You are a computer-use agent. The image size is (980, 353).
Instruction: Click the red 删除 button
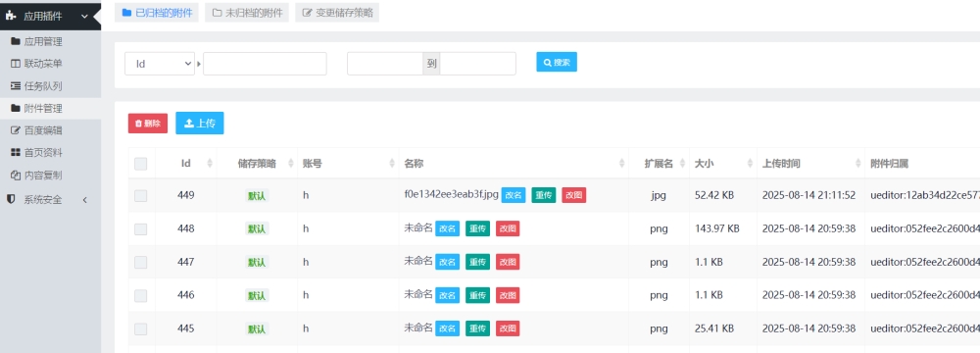click(x=148, y=124)
